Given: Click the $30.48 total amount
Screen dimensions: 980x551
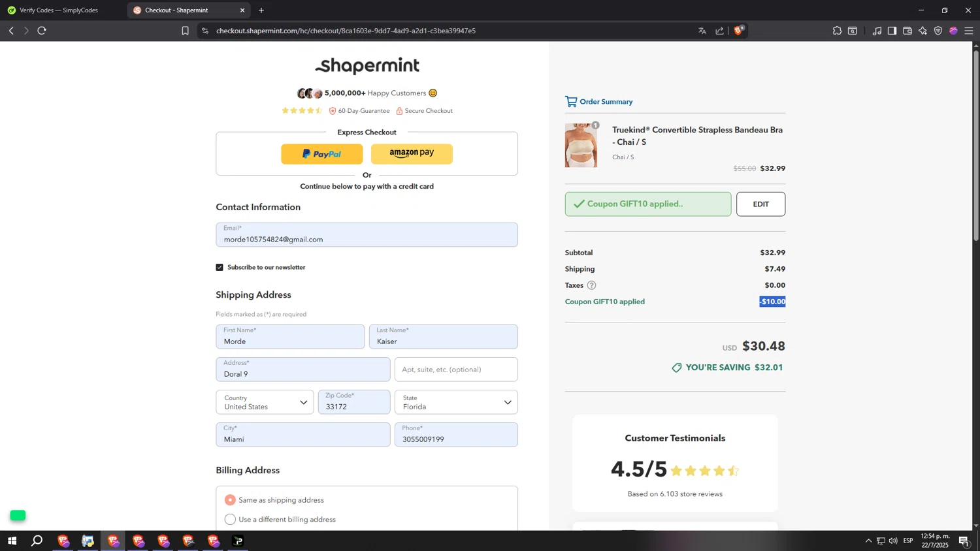Looking at the screenshot, I should click(764, 346).
